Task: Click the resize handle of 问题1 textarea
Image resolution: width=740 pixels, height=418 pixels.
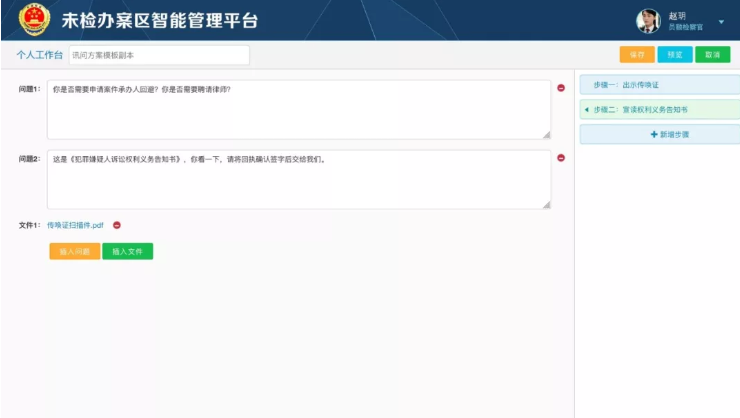Action: coord(546,134)
